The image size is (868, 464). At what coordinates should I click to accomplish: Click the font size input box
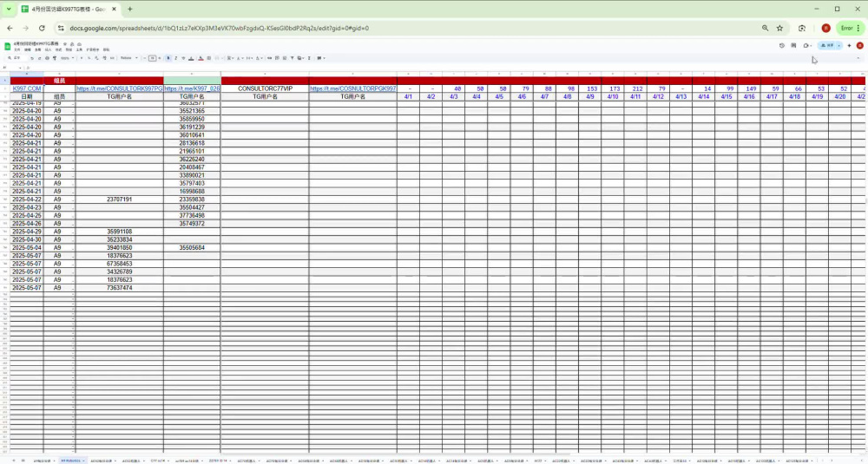[x=152, y=58]
